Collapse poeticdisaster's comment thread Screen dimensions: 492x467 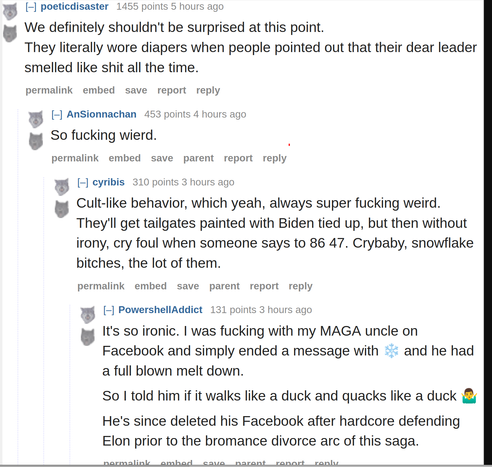click(31, 7)
